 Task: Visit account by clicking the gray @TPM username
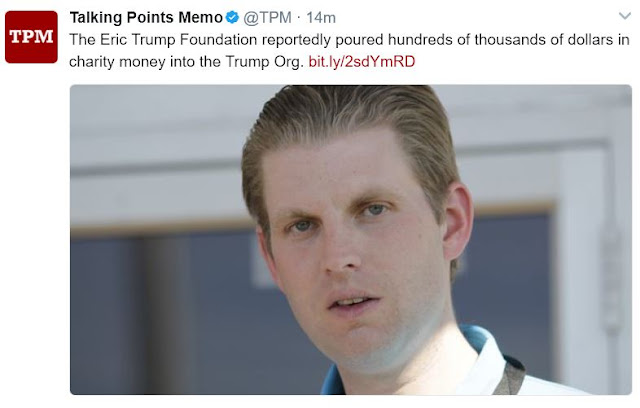point(267,18)
